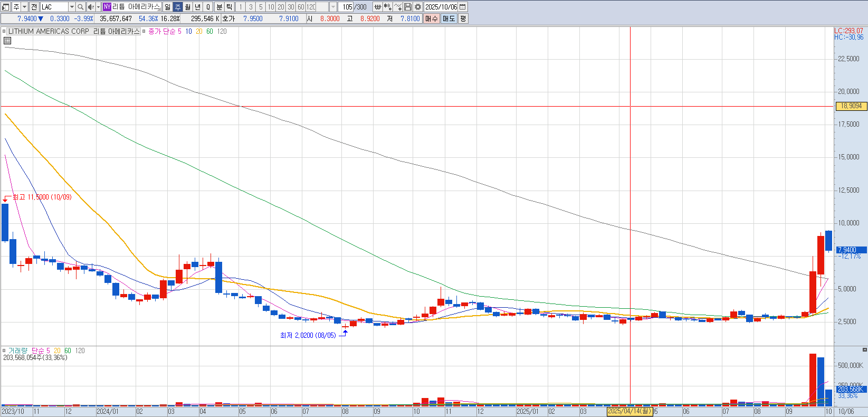Viewport: 868px width, 417px height.
Task: Choose interval 1 button
Action: (x=241, y=7)
